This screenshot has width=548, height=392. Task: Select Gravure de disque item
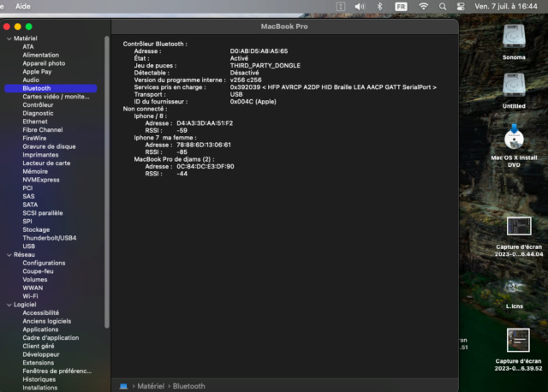coord(49,146)
